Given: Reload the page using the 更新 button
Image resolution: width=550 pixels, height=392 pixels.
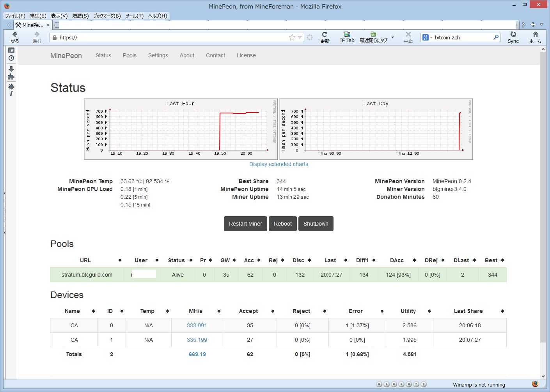Looking at the screenshot, I should coord(325,37).
